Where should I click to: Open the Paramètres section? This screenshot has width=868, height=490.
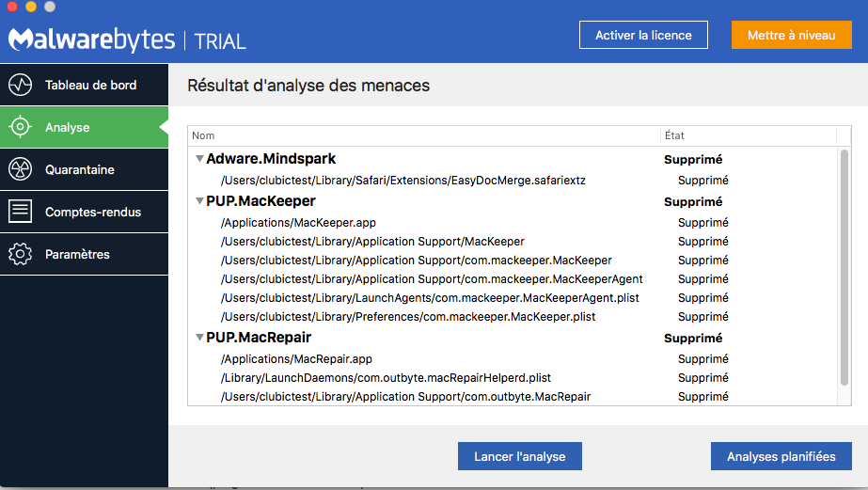(84, 254)
